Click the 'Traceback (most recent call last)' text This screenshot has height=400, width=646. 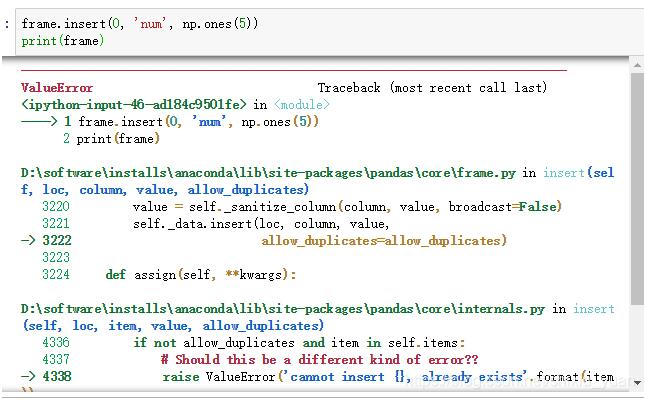tap(432, 88)
